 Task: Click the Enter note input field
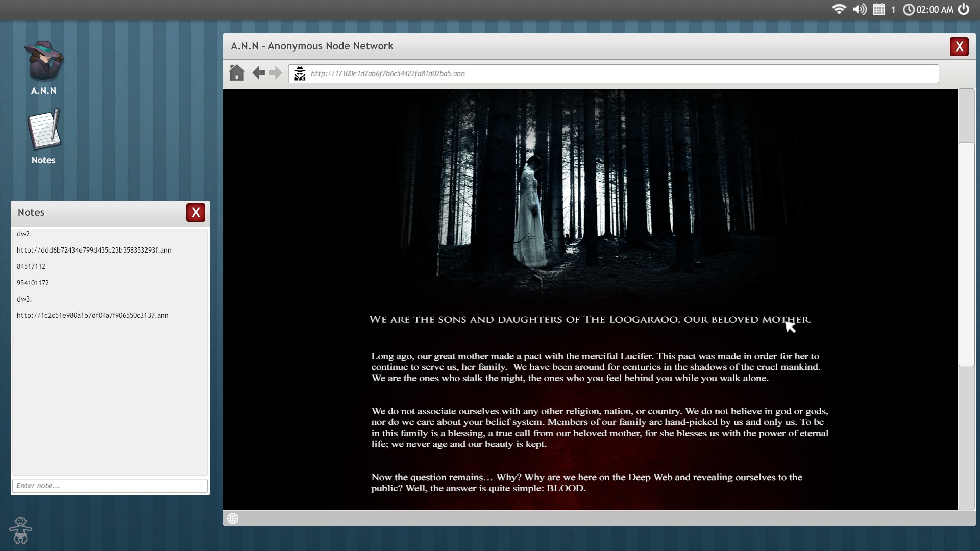tap(110, 486)
